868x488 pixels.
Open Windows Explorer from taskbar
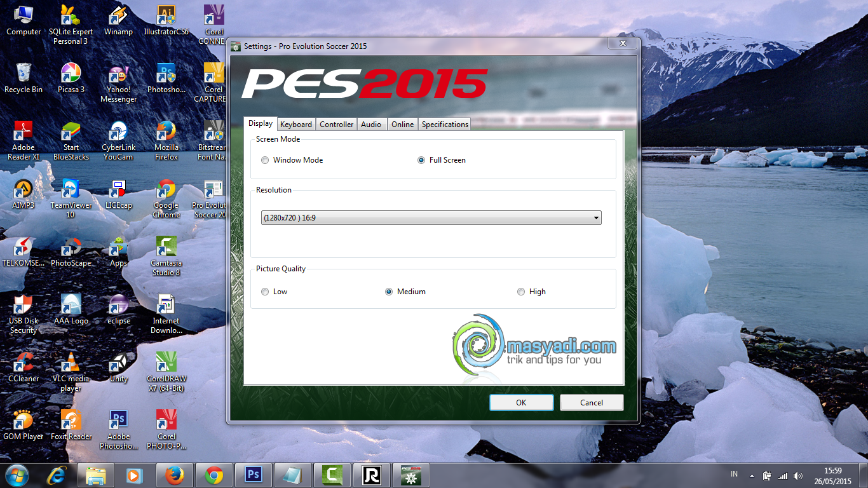(x=96, y=475)
